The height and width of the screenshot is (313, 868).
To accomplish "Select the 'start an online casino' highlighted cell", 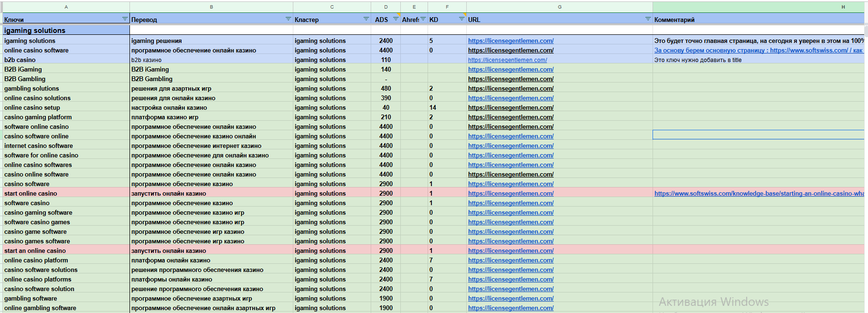I will coord(35,251).
